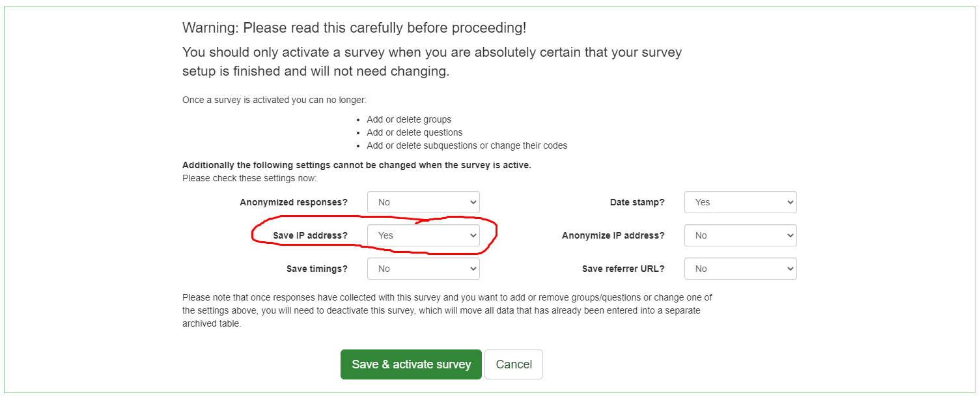980x399 pixels.
Task: Click the "Save IP address?" label
Action: (x=310, y=235)
